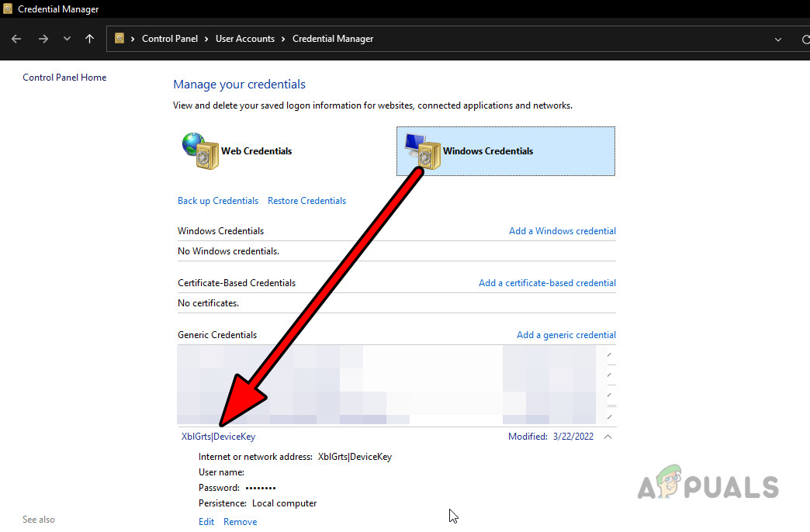Click Add a Windows credential
Image resolution: width=810 pixels, height=532 pixels.
click(562, 230)
